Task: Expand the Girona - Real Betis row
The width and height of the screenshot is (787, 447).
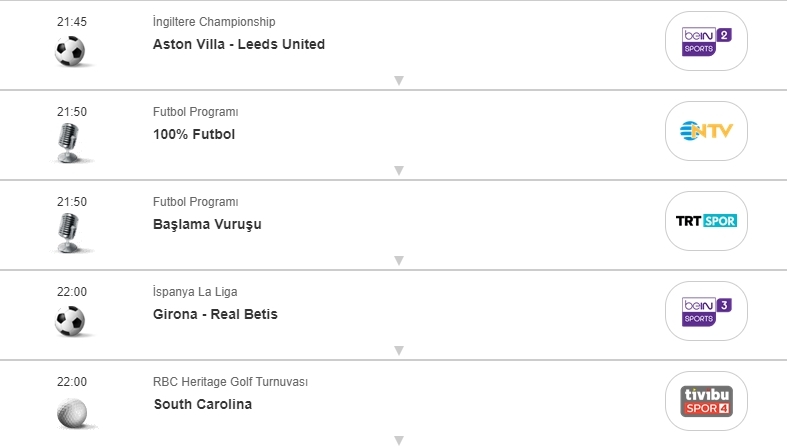Action: tap(398, 350)
